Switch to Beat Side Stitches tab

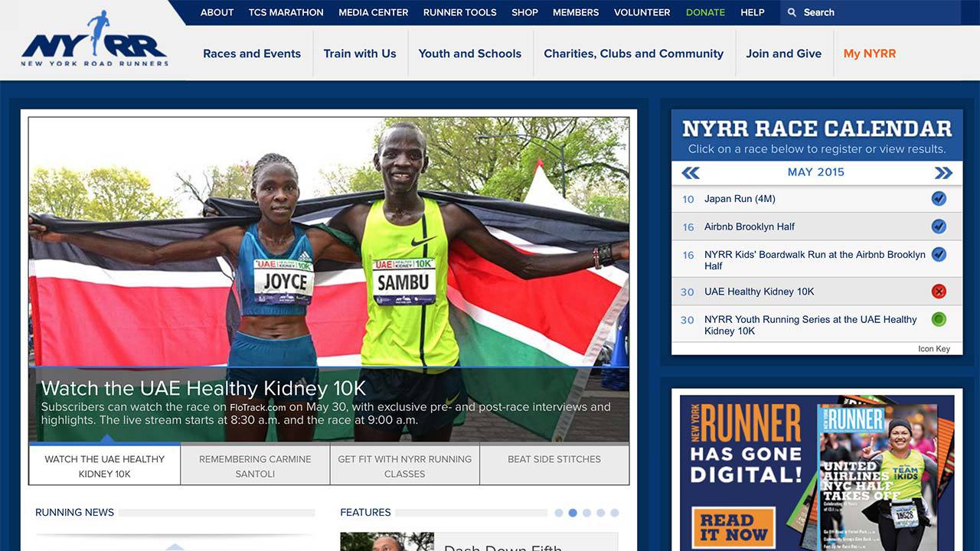[554, 459]
